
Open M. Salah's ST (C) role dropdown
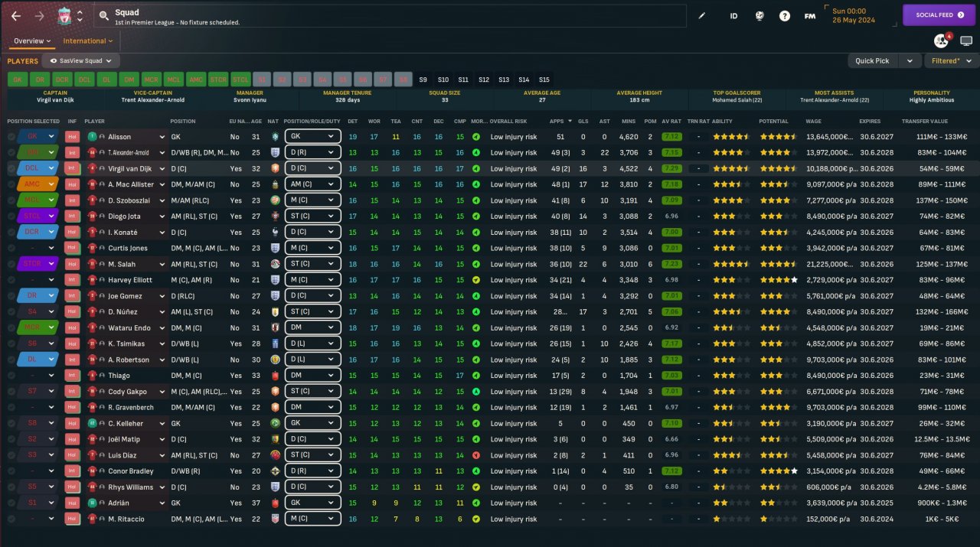pos(312,264)
